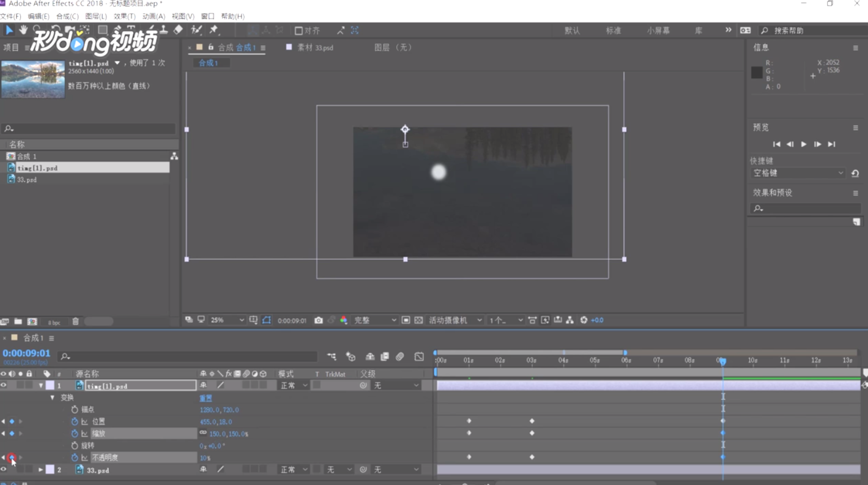Switch to the Small Screen (小屏幕) workspace
Viewport: 868px width, 485px height.
point(658,31)
